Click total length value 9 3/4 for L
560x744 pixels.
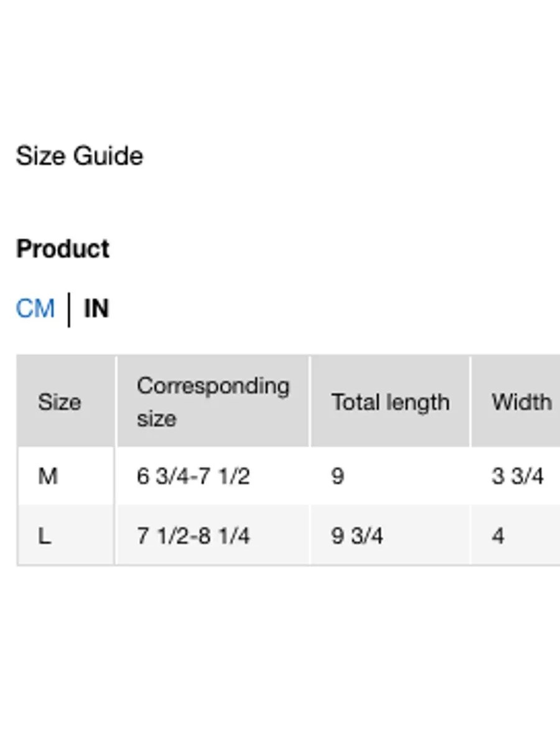(357, 536)
